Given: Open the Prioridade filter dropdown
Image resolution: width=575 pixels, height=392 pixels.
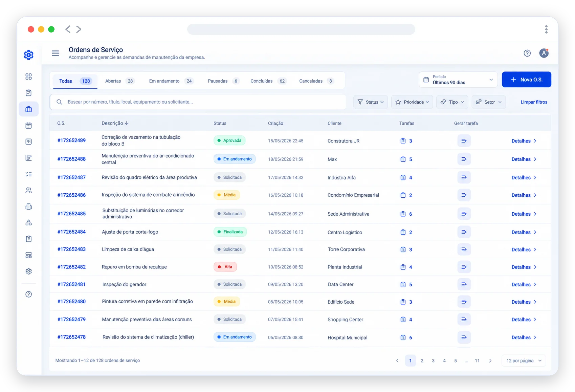Looking at the screenshot, I should 412,102.
